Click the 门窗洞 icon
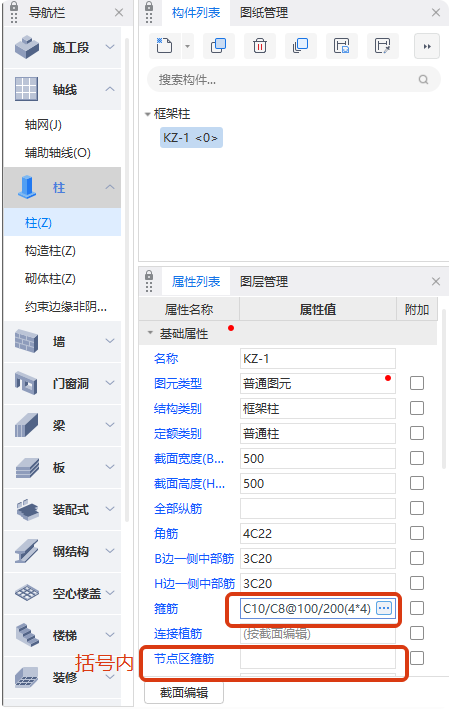The width and height of the screenshot is (449, 709). pyautogui.click(x=27, y=383)
